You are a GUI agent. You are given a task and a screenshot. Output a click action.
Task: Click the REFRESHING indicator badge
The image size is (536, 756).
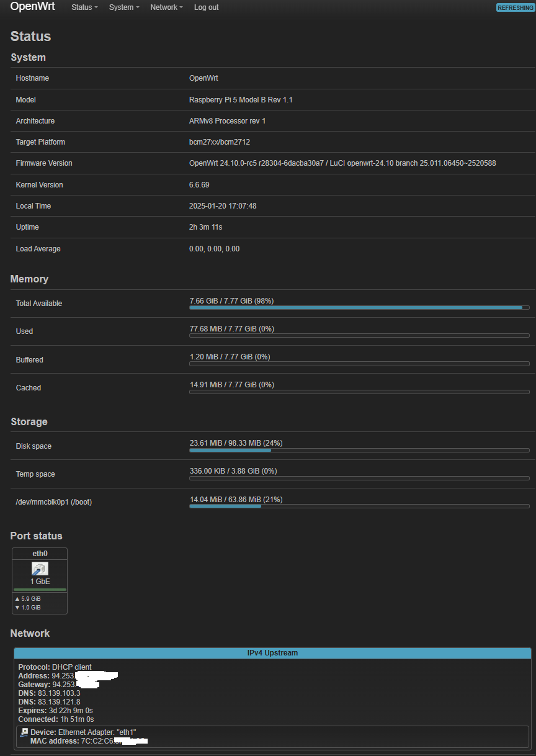tap(515, 7)
